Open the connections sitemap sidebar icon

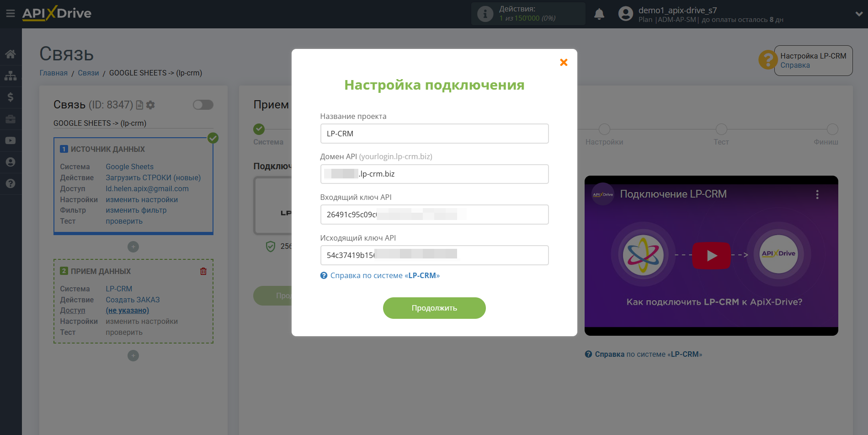coord(11,75)
